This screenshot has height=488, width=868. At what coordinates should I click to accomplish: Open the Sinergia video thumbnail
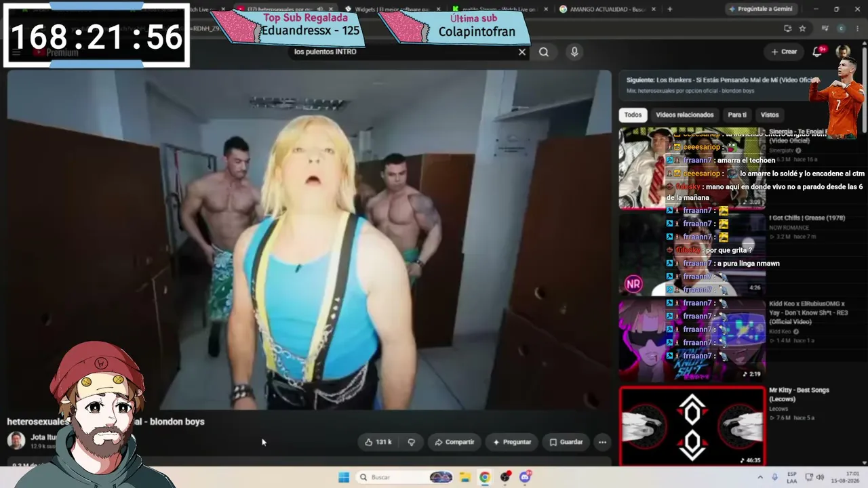tap(692, 168)
